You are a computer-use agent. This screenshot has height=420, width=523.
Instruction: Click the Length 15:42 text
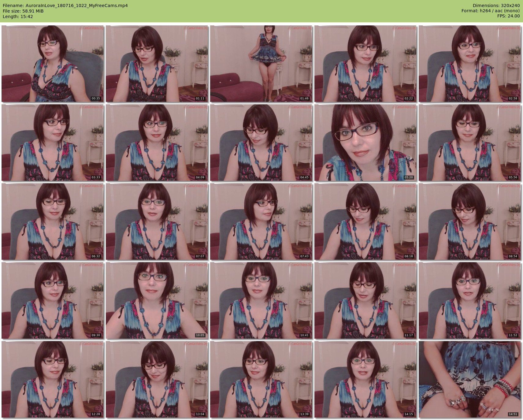[x=18, y=17]
